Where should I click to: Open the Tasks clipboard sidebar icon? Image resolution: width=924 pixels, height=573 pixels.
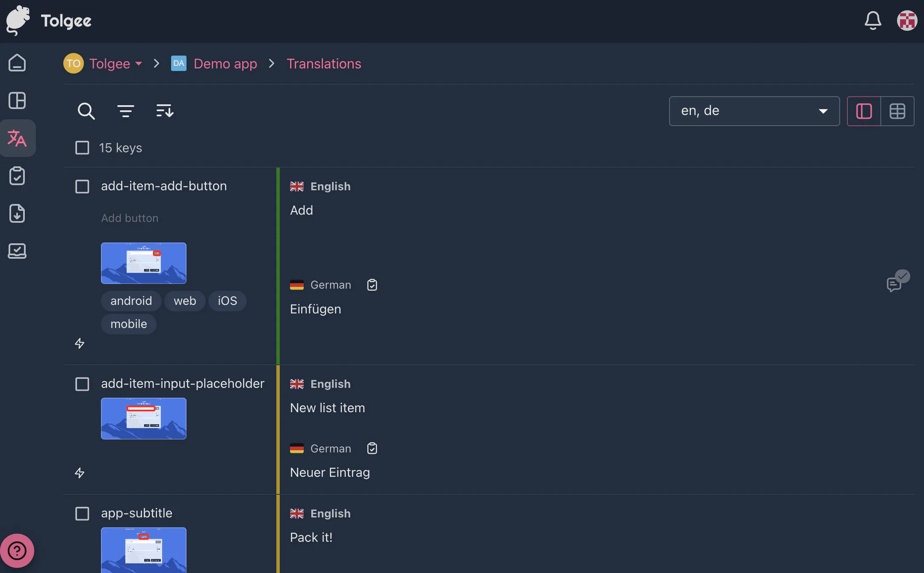(17, 176)
